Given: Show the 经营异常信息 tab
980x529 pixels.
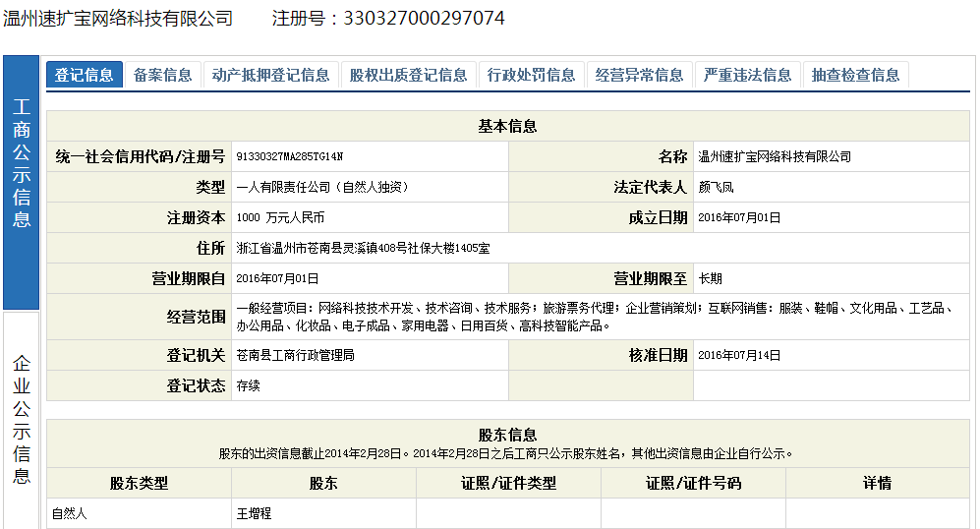Looking at the screenshot, I should (x=640, y=75).
